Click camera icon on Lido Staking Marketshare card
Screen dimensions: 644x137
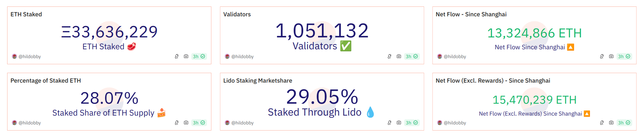399,123
